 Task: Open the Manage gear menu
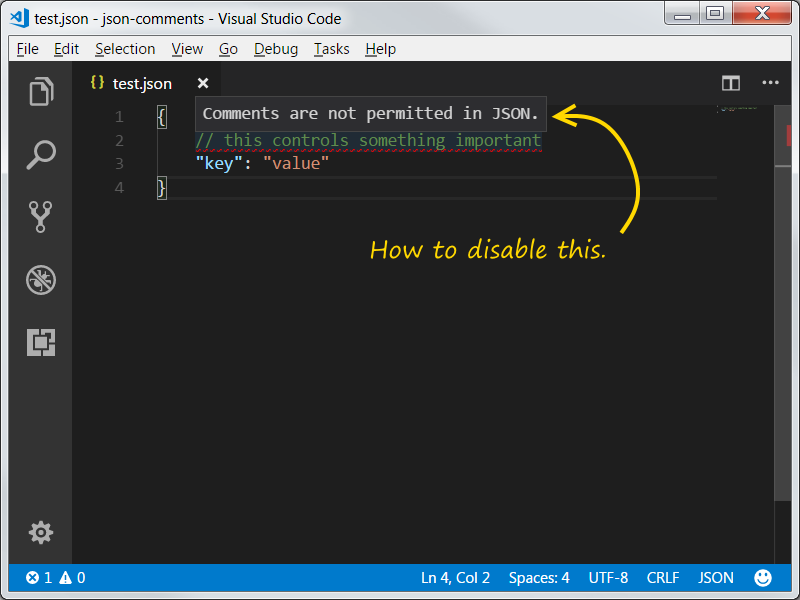point(41,533)
